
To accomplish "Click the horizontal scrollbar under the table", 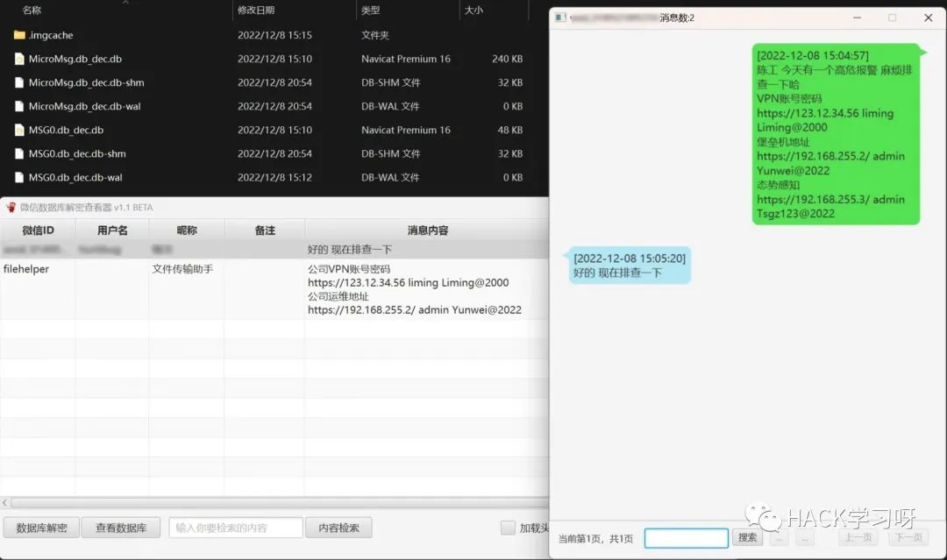I will click(279, 502).
